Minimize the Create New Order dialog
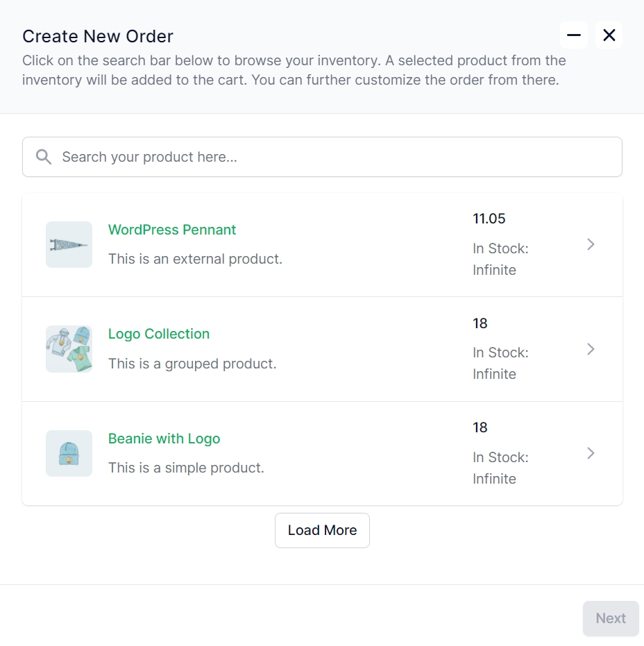The height and width of the screenshot is (646, 644). click(573, 35)
